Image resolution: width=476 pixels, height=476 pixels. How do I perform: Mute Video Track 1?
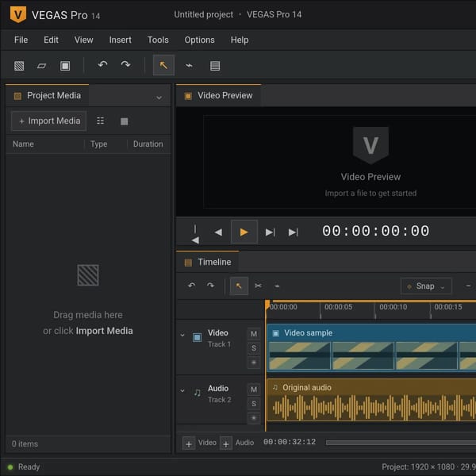254,334
